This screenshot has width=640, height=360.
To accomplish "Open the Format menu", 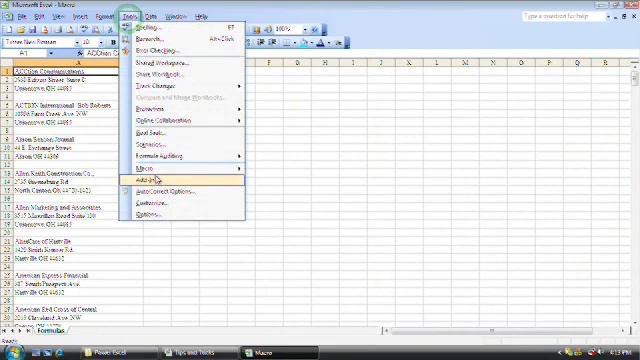I will (104, 16).
